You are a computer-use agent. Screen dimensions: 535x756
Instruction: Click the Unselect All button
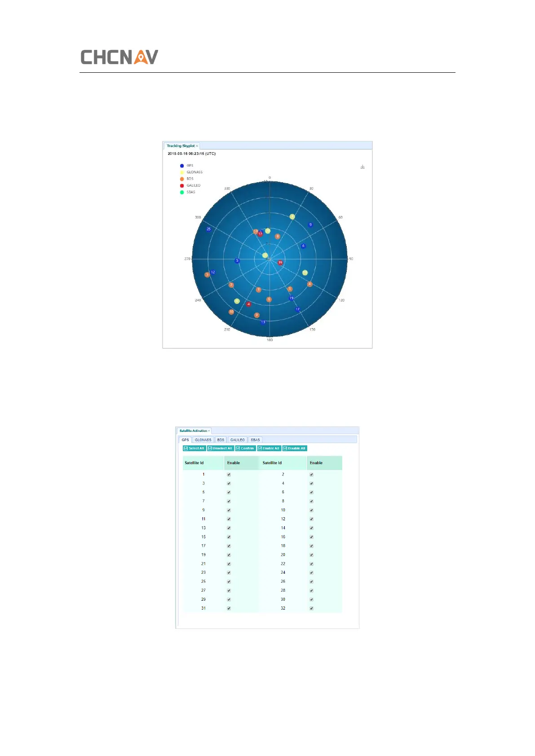(x=220, y=448)
